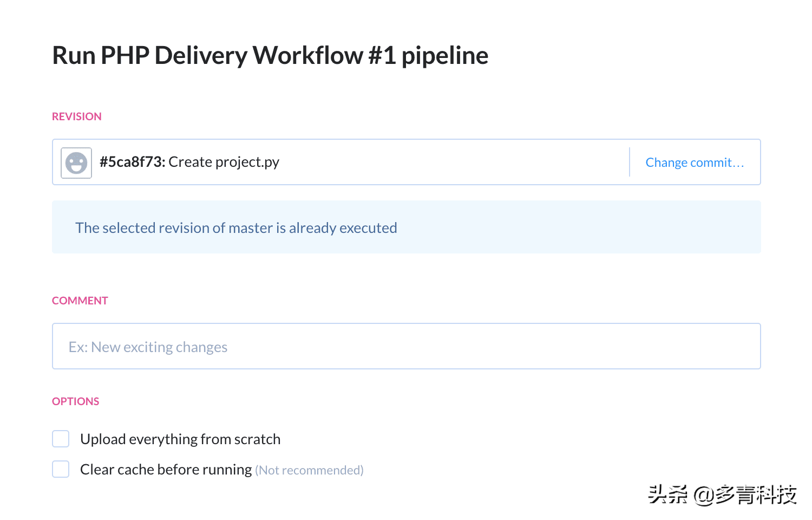
Task: Tick Clear cache before running checkbox
Action: 61,469
